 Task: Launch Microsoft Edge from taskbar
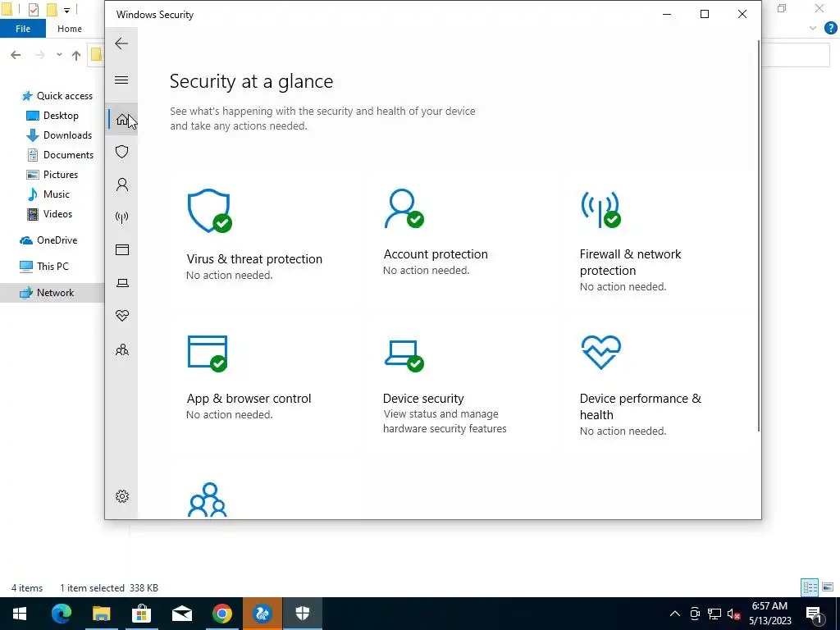coord(61,614)
